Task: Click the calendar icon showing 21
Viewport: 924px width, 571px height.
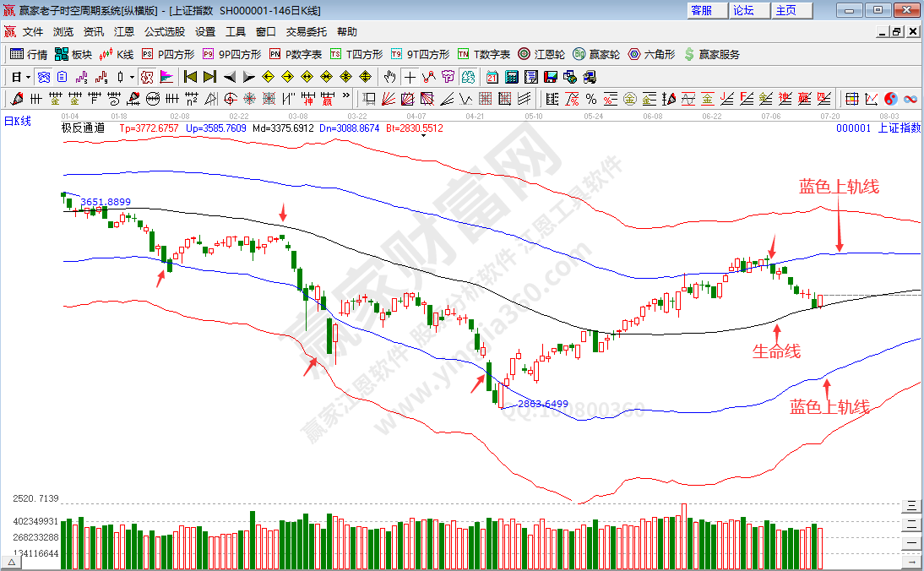Action: tap(492, 77)
